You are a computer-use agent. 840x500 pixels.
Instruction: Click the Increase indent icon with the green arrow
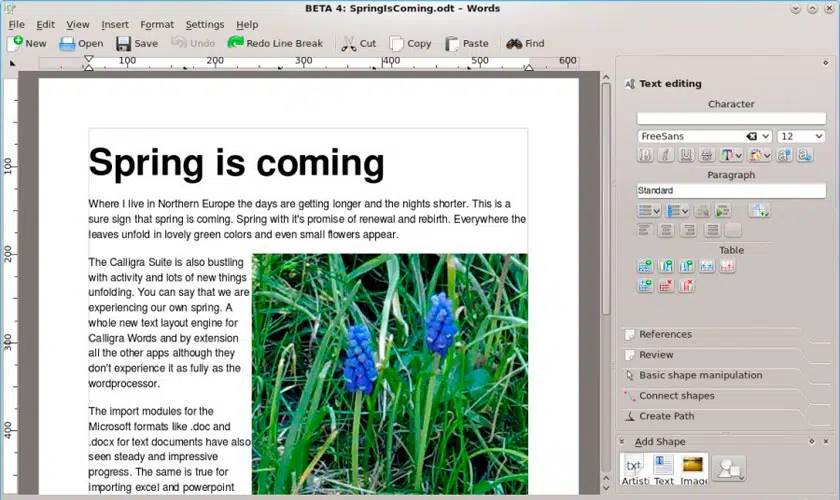(x=723, y=211)
